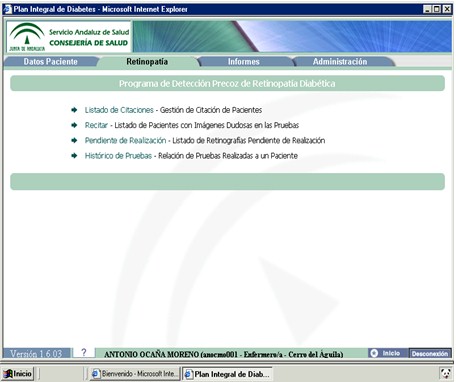Open the Datos Paciente tab
Screen dimensions: 456x382
point(51,62)
